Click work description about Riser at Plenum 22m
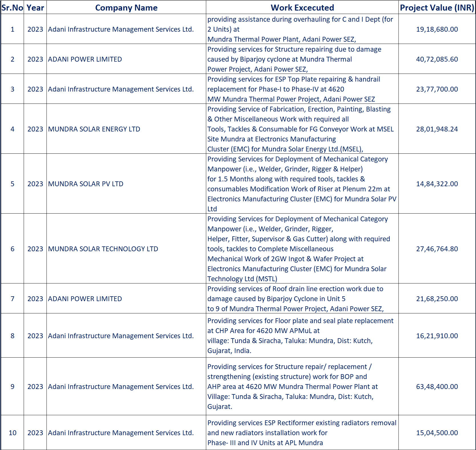 pos(302,184)
